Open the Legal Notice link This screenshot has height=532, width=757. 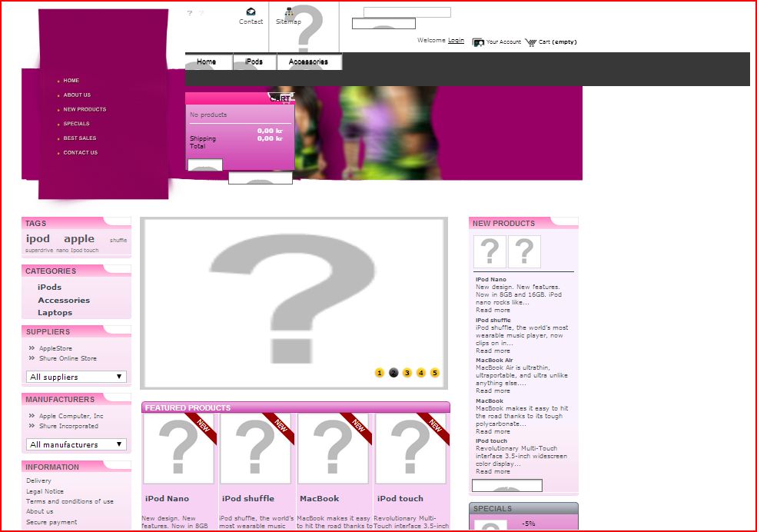click(x=45, y=491)
